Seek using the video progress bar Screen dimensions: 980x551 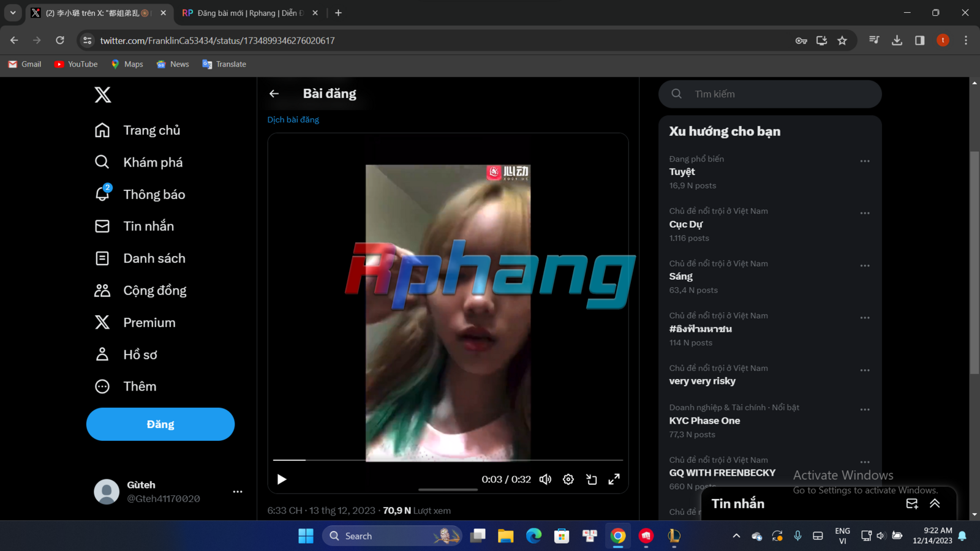pyautogui.click(x=448, y=460)
